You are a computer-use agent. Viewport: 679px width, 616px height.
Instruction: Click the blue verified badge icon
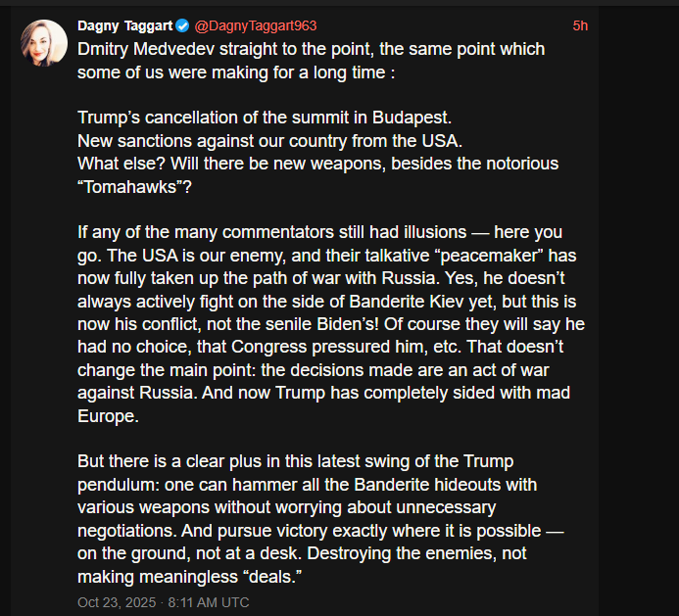tap(182, 25)
